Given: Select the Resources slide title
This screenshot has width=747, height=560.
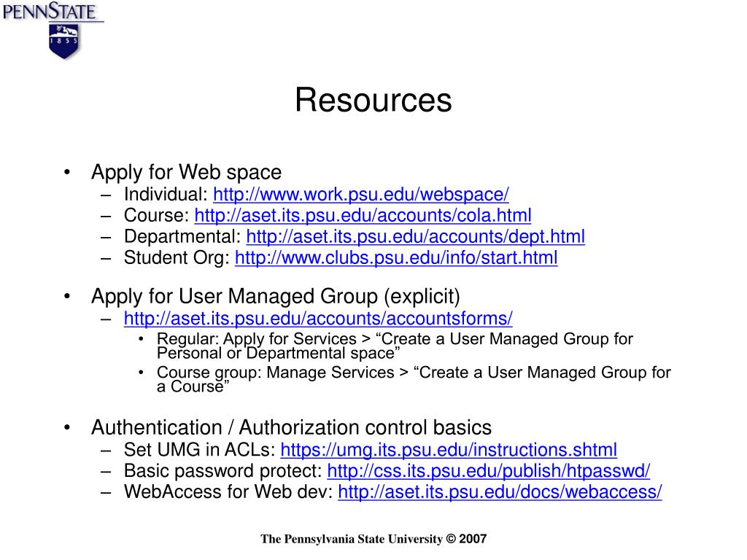Looking at the screenshot, I should click(373, 100).
